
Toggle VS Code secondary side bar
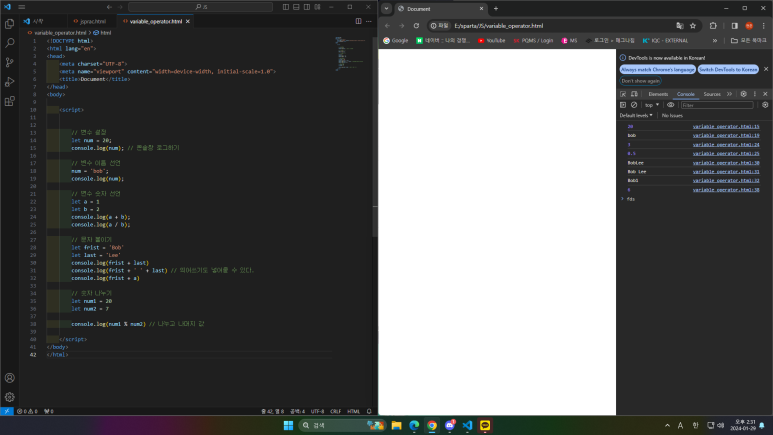coord(307,7)
